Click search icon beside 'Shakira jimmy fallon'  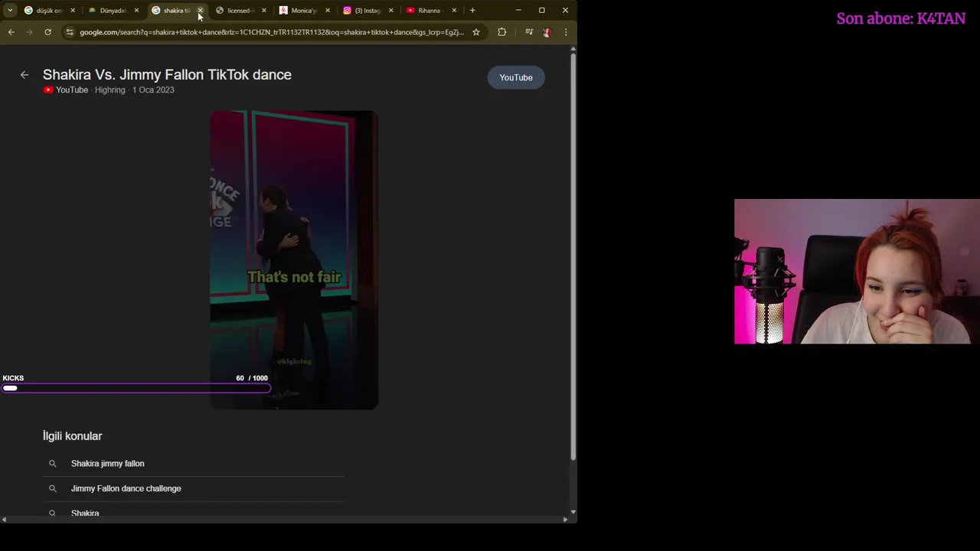point(53,464)
